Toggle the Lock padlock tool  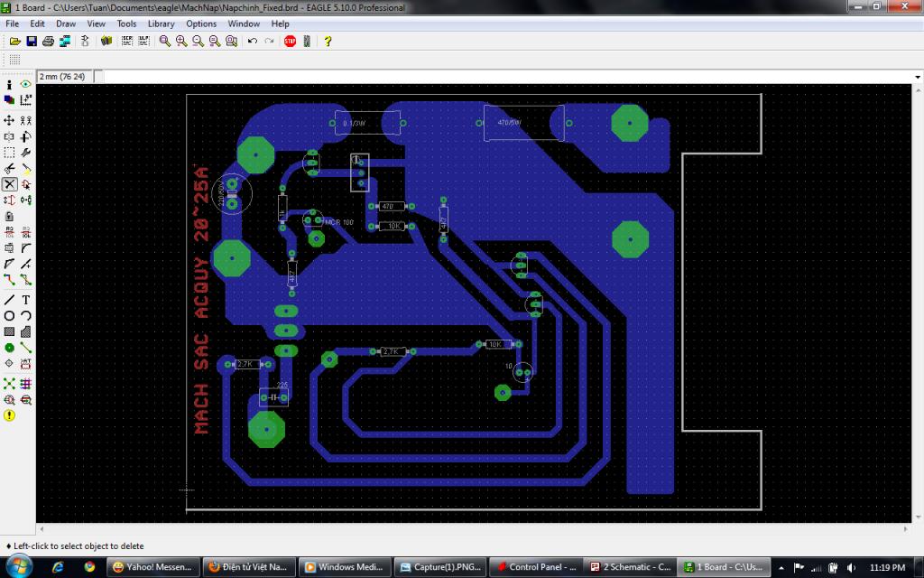pyautogui.click(x=9, y=217)
